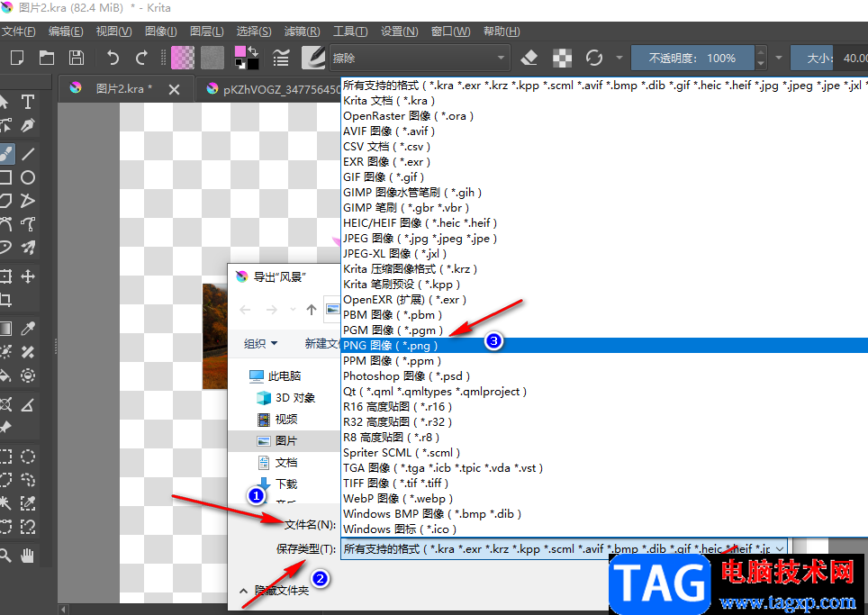This screenshot has width=868, height=615.
Task: Select the Ellipse tool
Action: (x=28, y=177)
